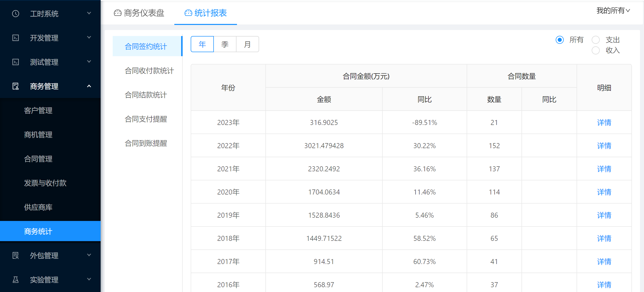This screenshot has height=292, width=644.
Task: Click the flask icon beside 实验管理
Action: [16, 280]
